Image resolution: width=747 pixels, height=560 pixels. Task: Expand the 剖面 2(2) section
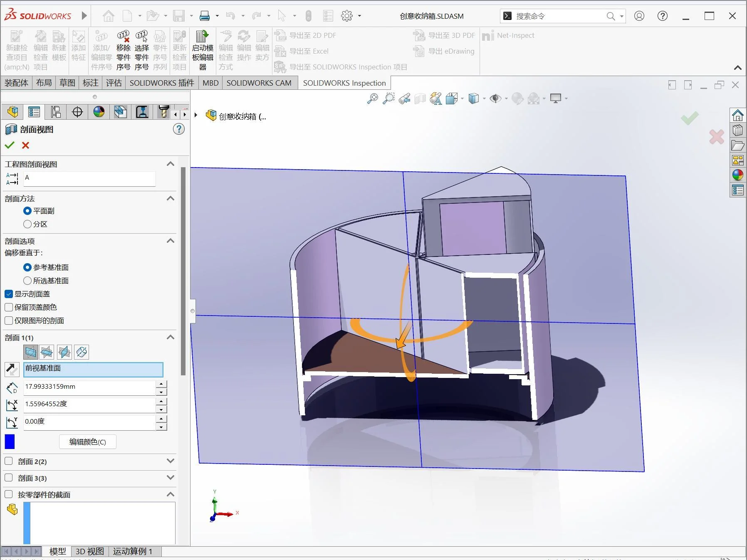coord(171,461)
